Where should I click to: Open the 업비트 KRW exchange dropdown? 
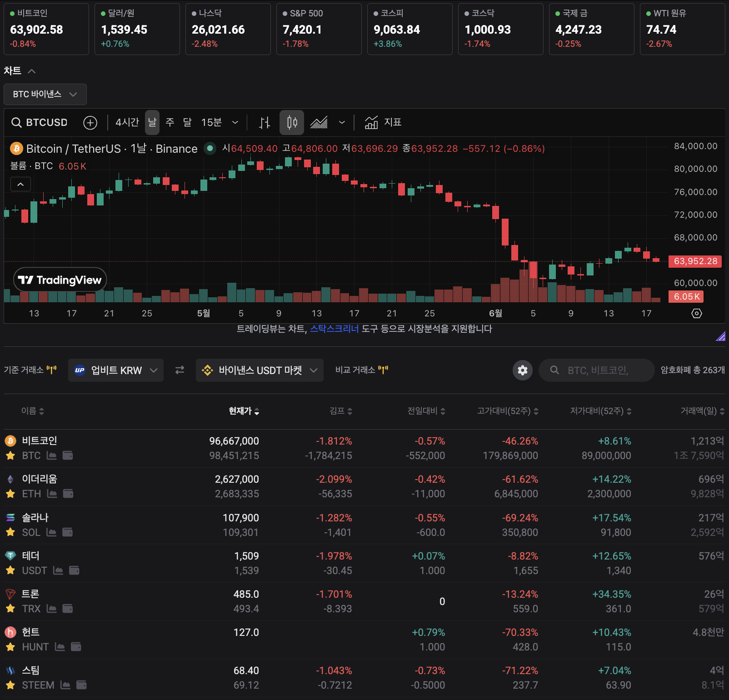pyautogui.click(x=116, y=370)
